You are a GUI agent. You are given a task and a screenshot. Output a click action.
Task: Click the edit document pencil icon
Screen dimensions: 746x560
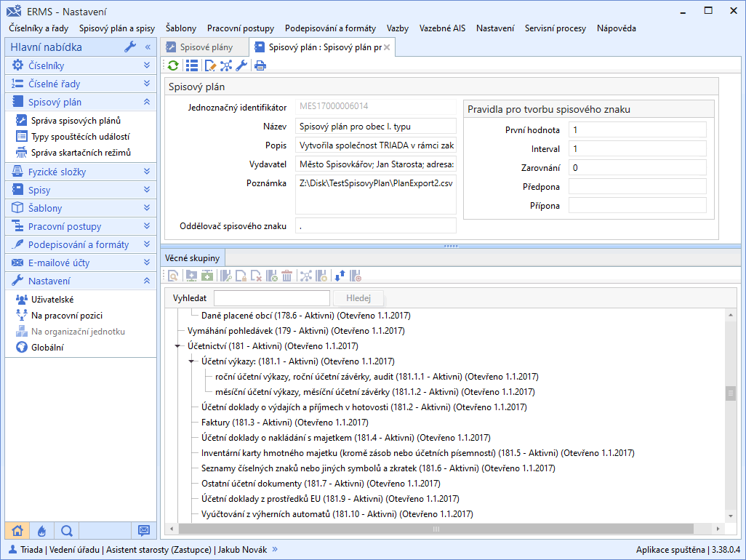[210, 65]
